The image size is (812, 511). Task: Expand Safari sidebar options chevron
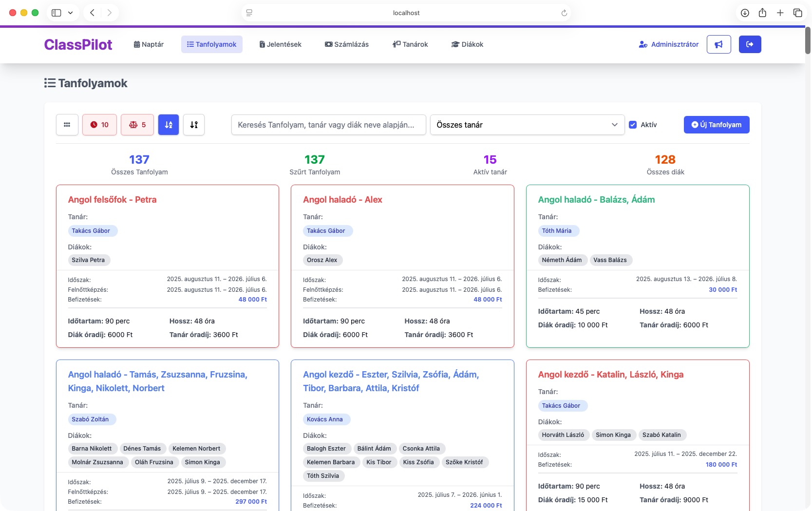tap(70, 13)
